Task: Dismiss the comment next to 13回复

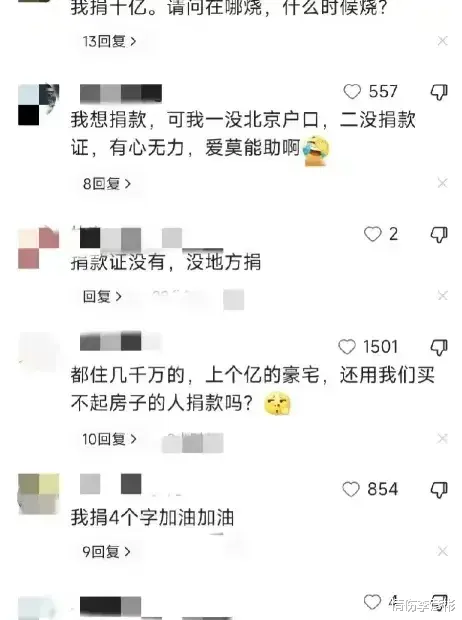Action: (442, 41)
